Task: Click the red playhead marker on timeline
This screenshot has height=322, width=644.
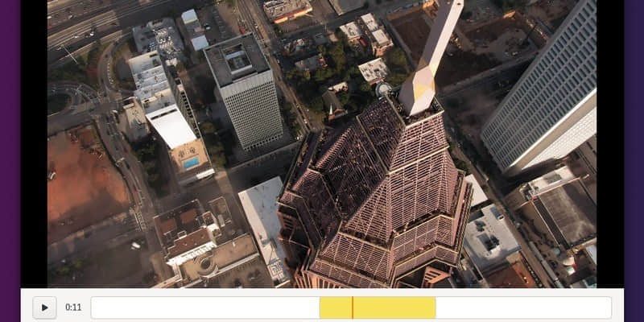Action: (353, 308)
